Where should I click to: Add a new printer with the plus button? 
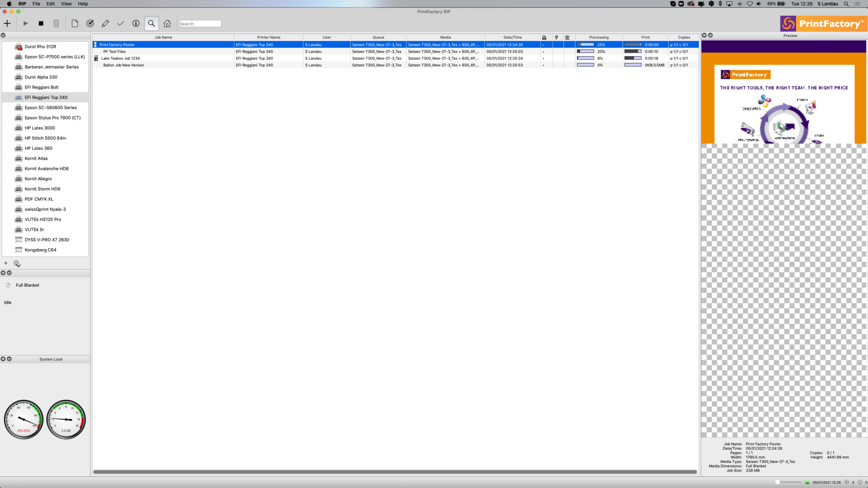[x=6, y=263]
